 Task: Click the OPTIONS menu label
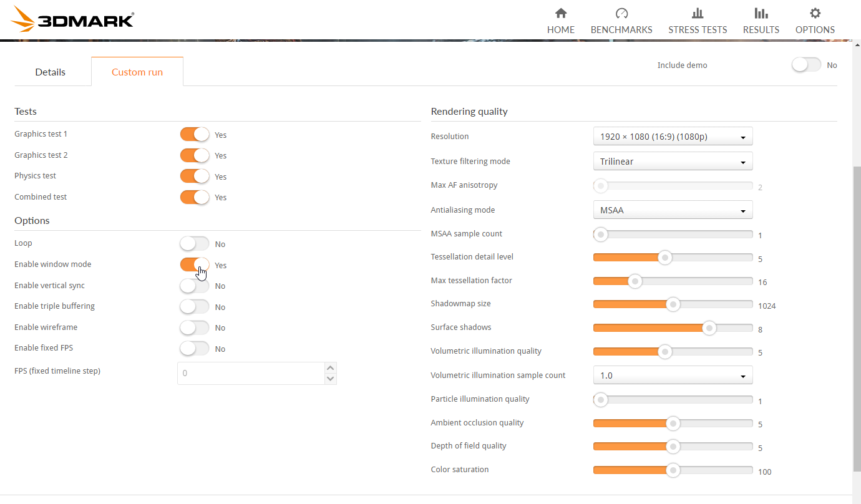[815, 29]
